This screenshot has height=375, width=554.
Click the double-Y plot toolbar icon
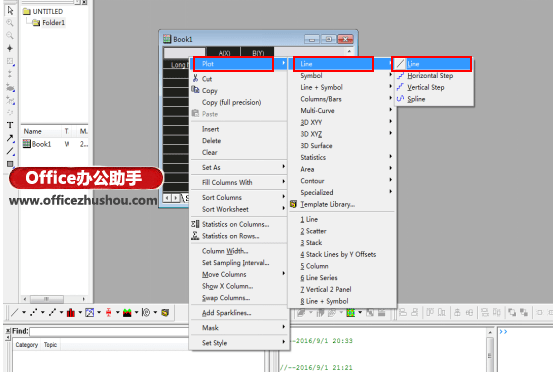tap(90, 312)
